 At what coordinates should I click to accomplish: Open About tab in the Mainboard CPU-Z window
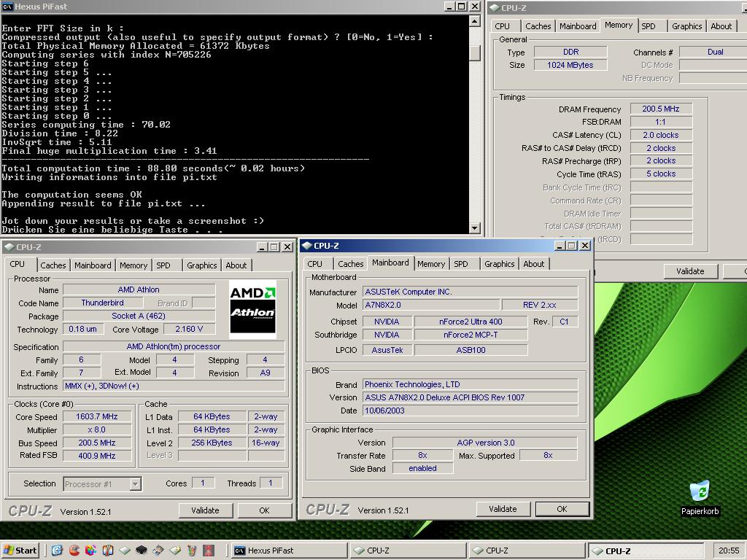click(533, 264)
